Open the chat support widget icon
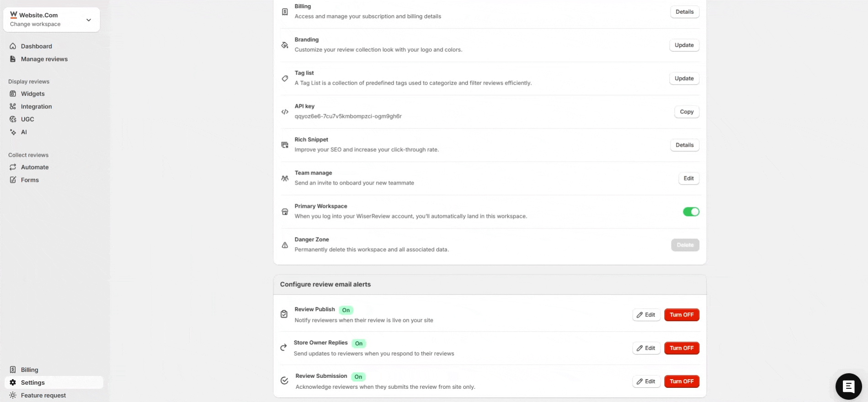The image size is (868, 402). click(x=848, y=386)
